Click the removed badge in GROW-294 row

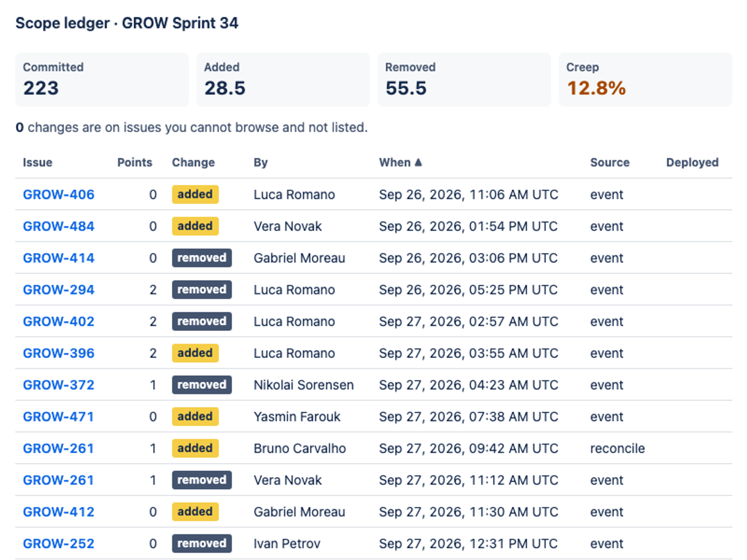click(202, 290)
